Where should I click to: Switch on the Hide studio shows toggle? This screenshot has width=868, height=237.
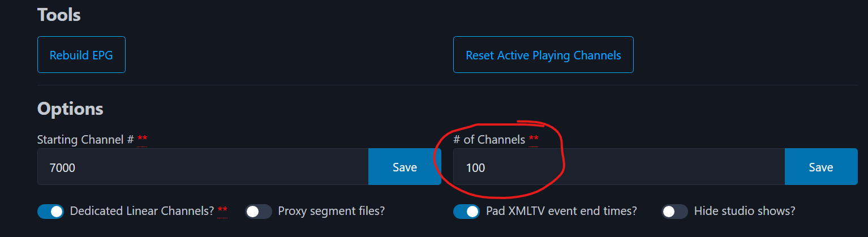pos(674,212)
